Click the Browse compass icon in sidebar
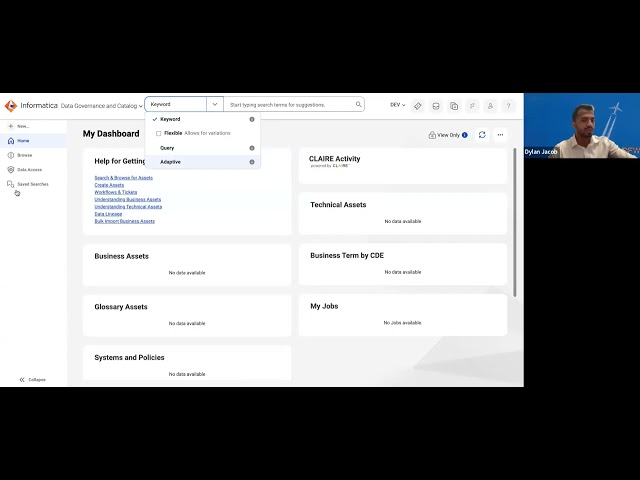Screen dimensions: 640x480 [11, 155]
